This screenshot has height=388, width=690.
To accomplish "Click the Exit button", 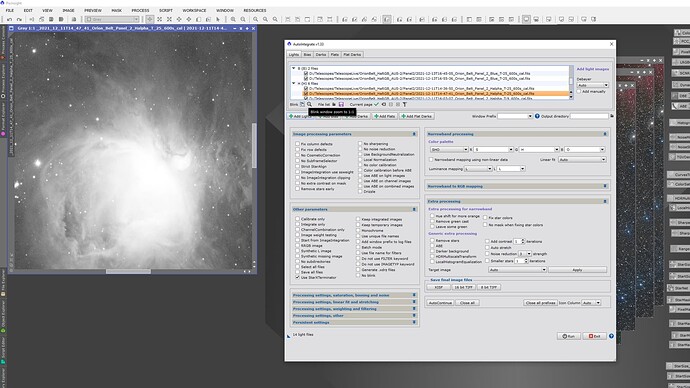I will pyautogui.click(x=595, y=336).
